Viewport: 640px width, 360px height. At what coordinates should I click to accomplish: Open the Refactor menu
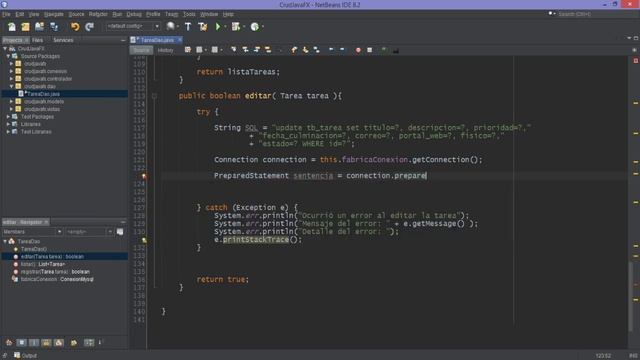tap(98, 14)
